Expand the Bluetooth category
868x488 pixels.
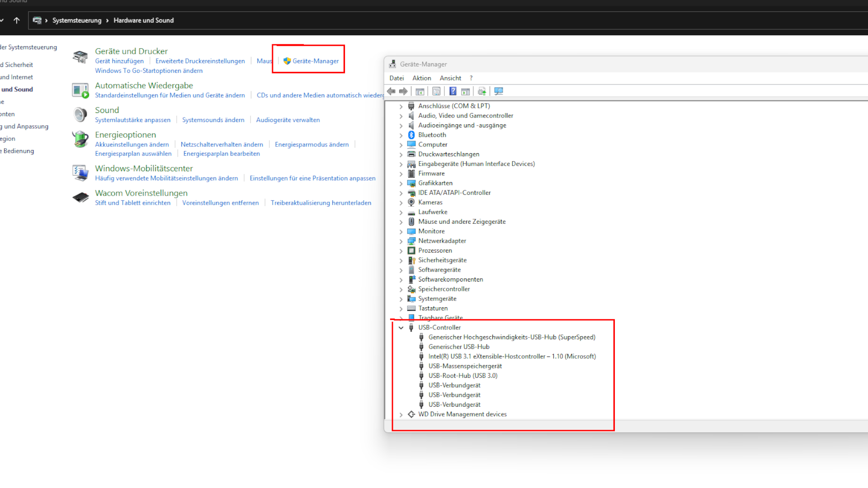[401, 135]
